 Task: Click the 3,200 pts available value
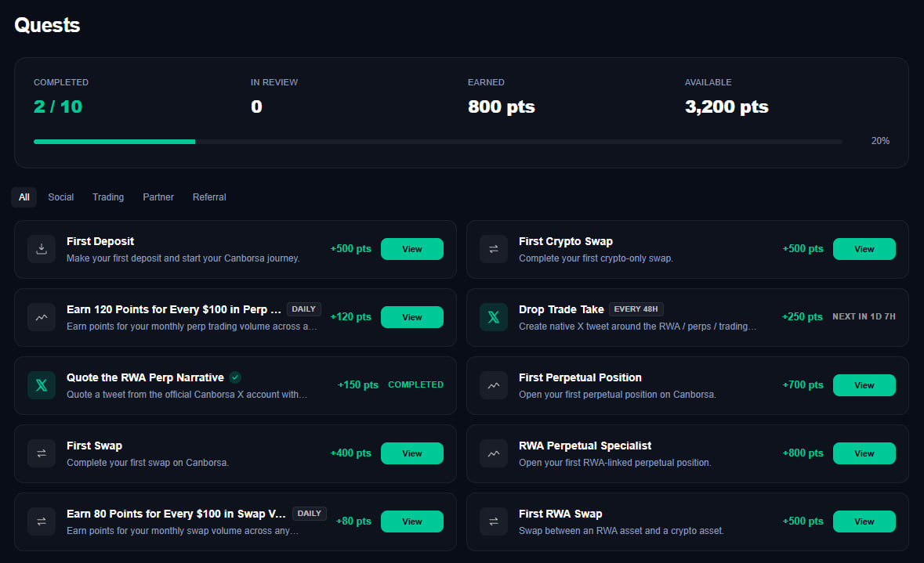pyautogui.click(x=727, y=106)
